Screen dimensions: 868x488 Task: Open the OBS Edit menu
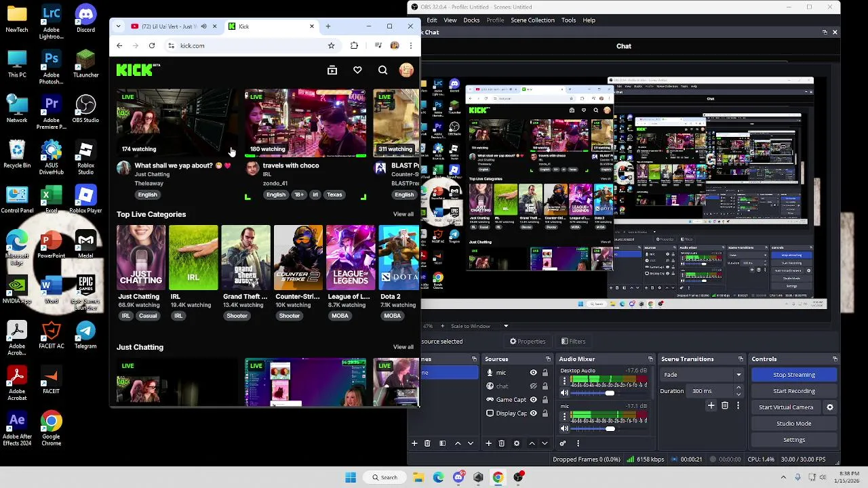coord(432,20)
